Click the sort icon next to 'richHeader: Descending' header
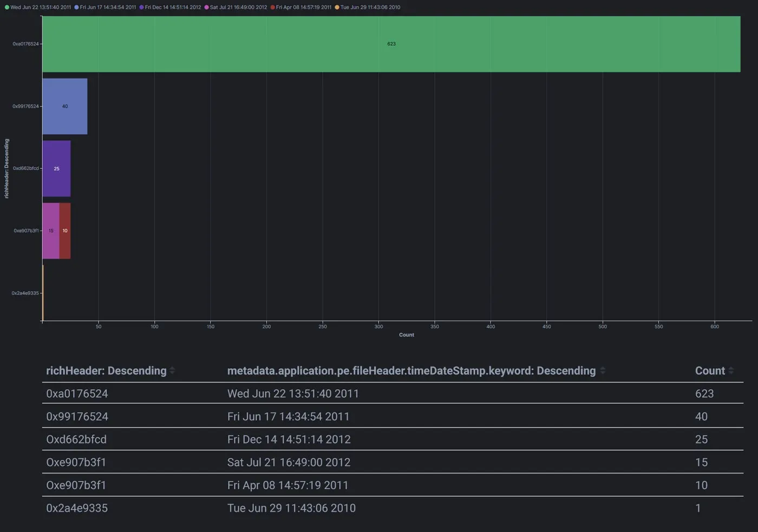758x532 pixels. [x=173, y=370]
